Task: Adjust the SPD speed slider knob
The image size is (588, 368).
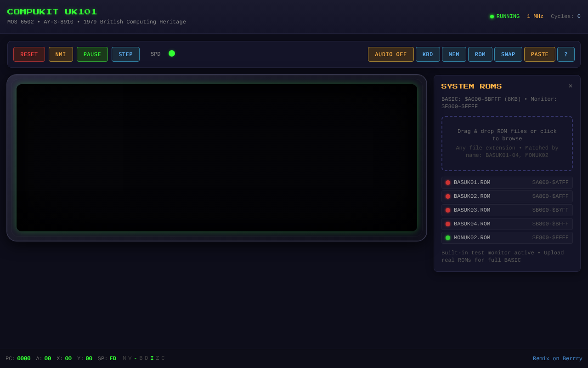Action: click(x=172, y=53)
